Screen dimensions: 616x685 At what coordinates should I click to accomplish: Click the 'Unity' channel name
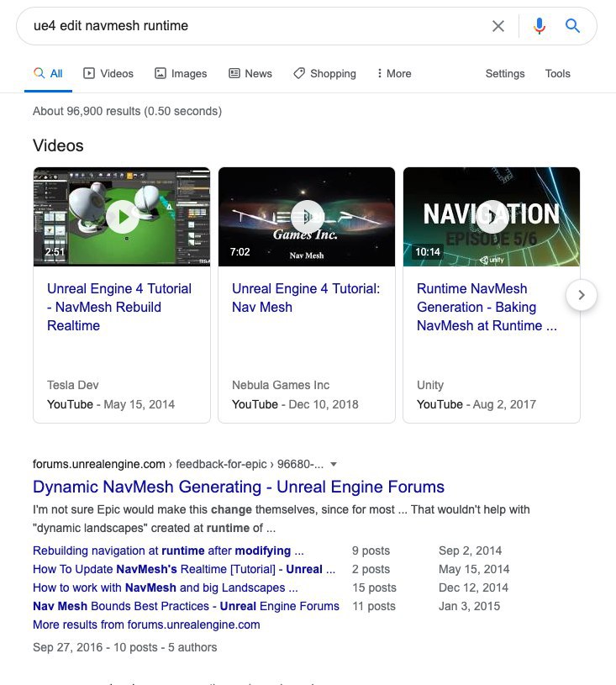pos(430,385)
